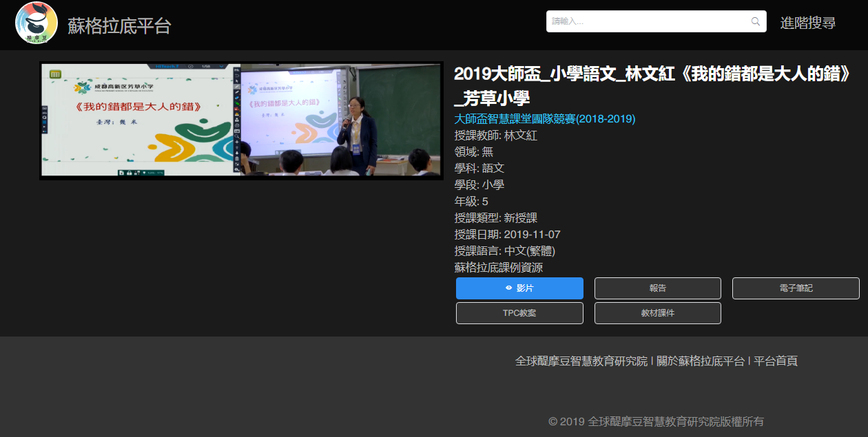Open the 蘇格拉底平台 site title
This screenshot has width=868, height=437.
click(119, 26)
